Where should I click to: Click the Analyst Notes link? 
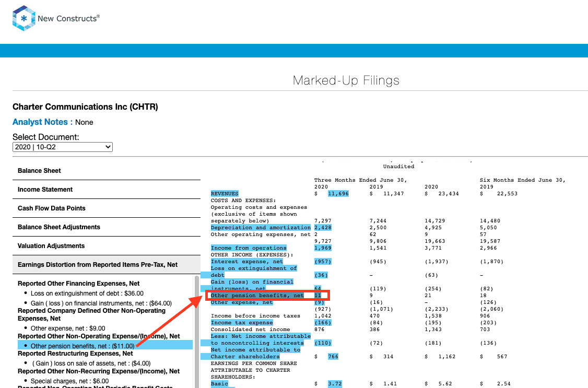(x=40, y=122)
